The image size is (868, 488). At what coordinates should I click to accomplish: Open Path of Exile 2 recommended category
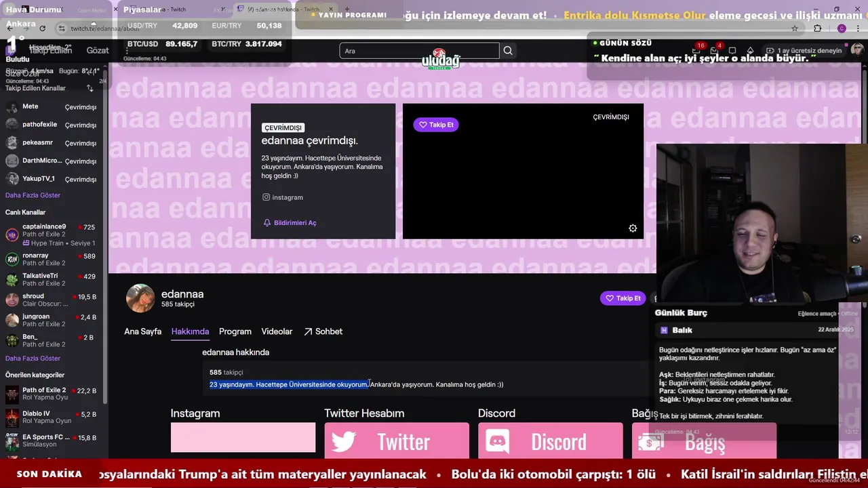[53, 394]
